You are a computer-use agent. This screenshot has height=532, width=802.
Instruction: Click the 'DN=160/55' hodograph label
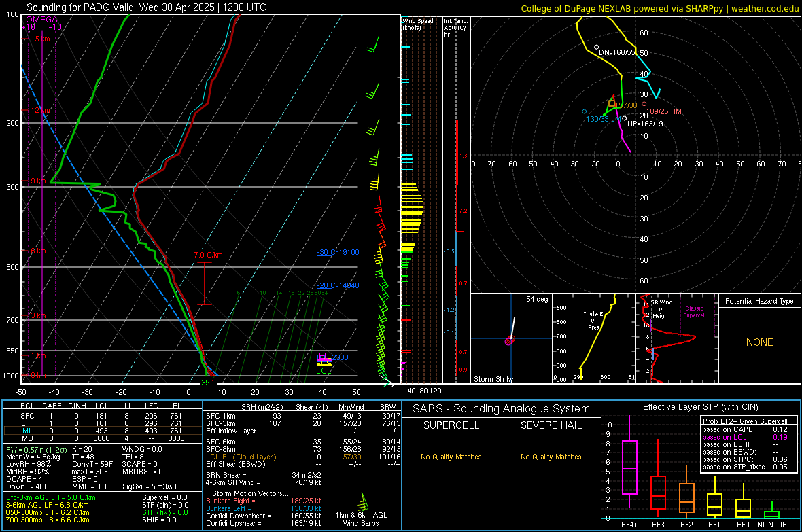click(617, 53)
